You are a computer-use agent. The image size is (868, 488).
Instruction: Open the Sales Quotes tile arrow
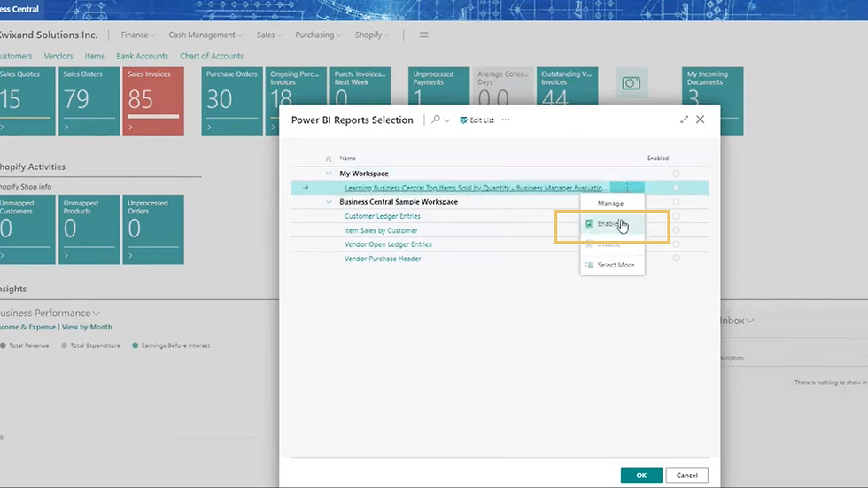tap(2, 128)
